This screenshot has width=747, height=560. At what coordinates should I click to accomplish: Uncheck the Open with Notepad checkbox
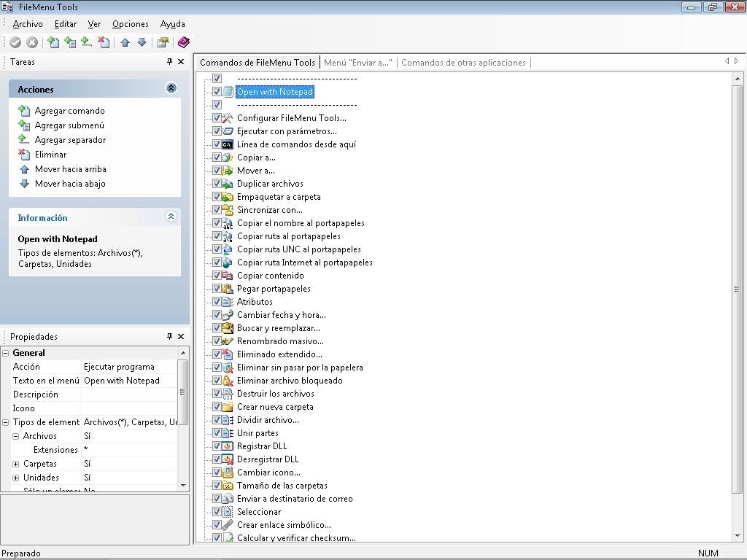(x=217, y=91)
